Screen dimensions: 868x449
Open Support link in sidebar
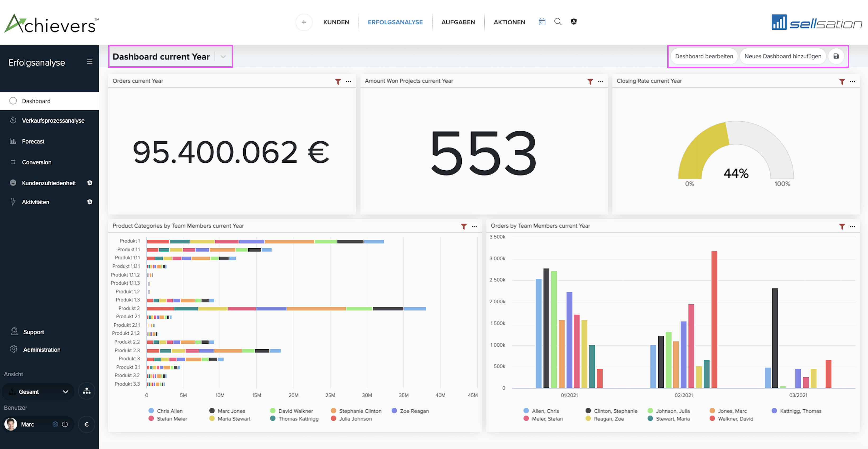pyautogui.click(x=33, y=332)
